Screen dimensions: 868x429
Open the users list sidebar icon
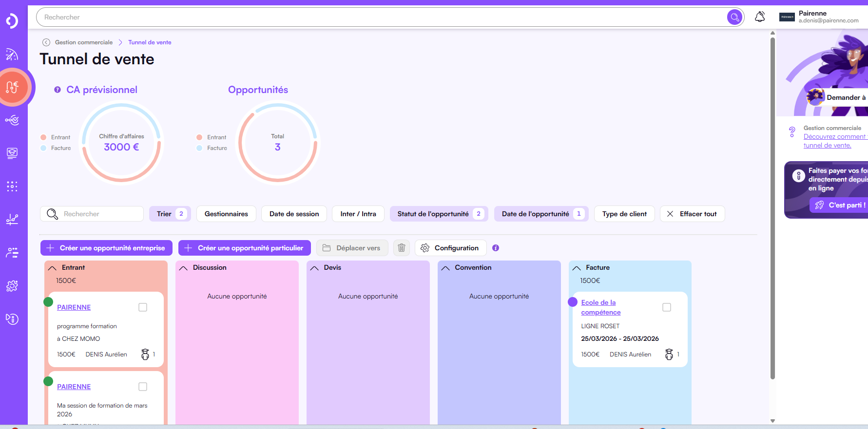coord(12,253)
